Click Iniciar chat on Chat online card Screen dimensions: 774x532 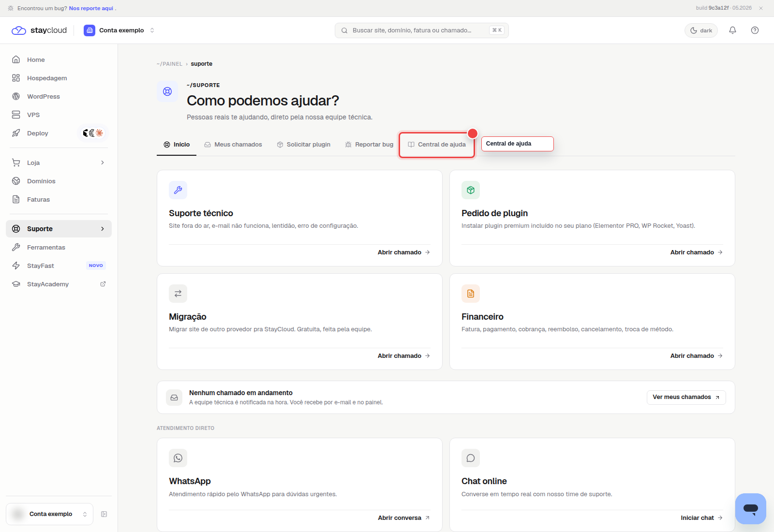pyautogui.click(x=701, y=518)
